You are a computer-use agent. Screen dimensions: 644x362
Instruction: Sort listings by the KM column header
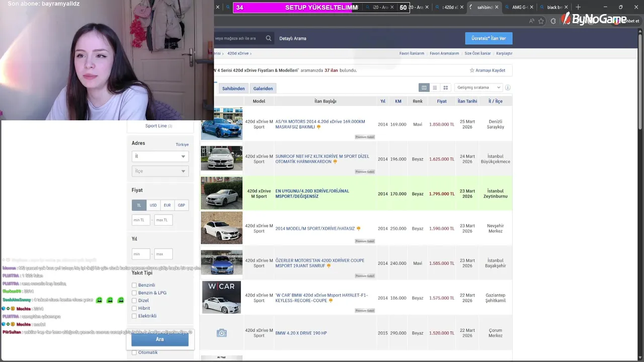click(398, 101)
